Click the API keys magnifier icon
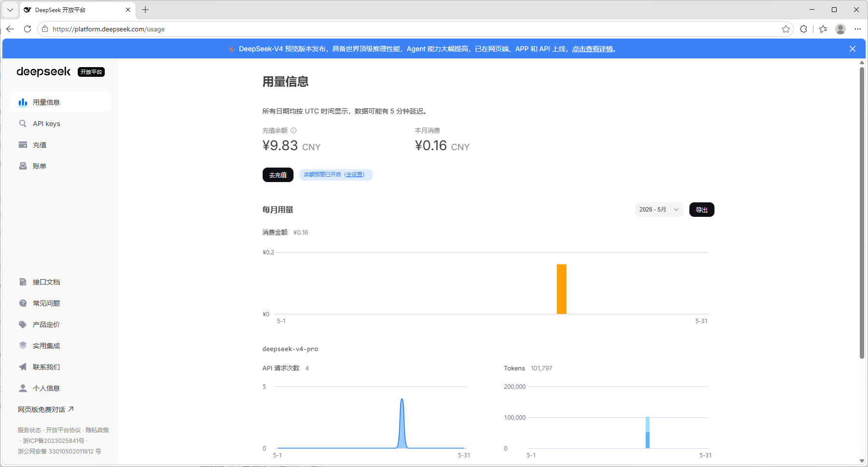This screenshot has height=467, width=868. point(23,124)
